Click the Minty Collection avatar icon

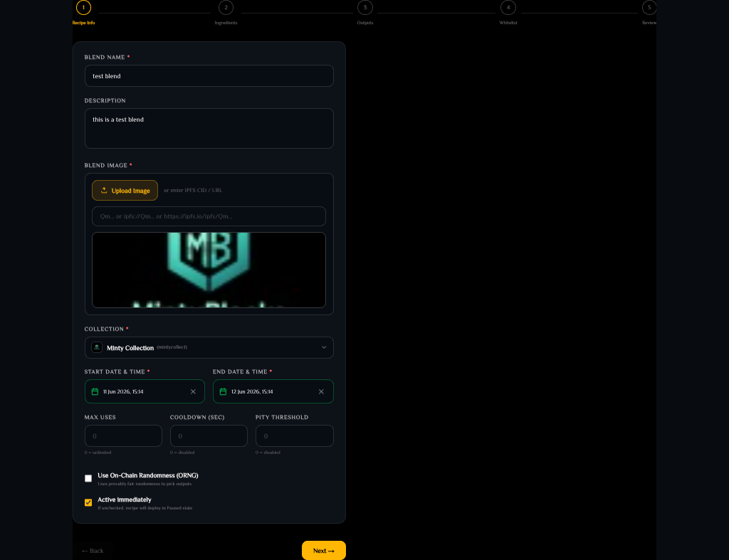point(97,348)
